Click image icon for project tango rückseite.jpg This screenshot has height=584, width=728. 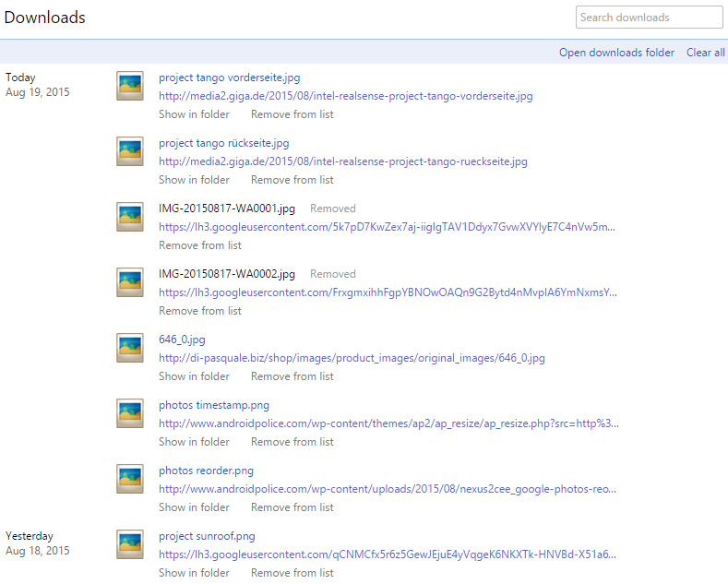[x=130, y=151]
